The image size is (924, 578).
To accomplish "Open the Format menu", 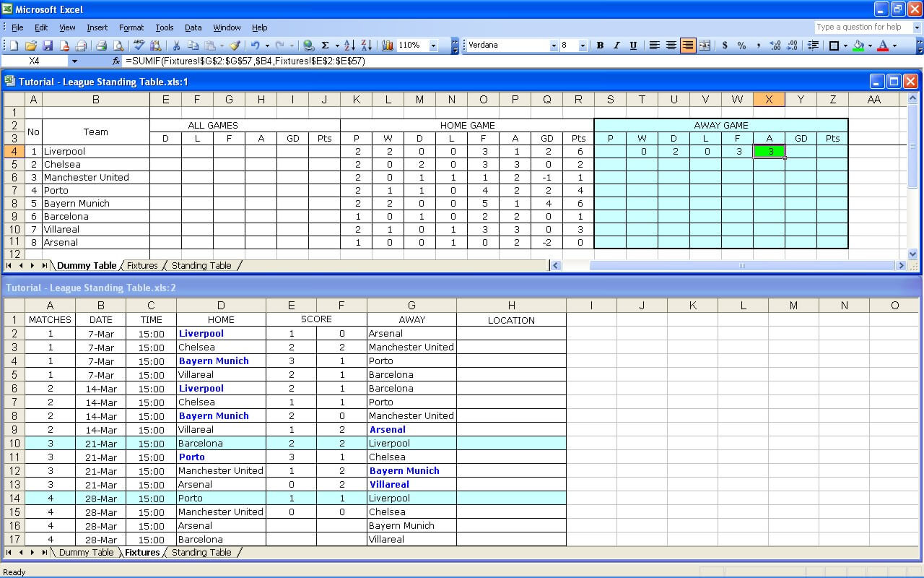I will 131,27.
